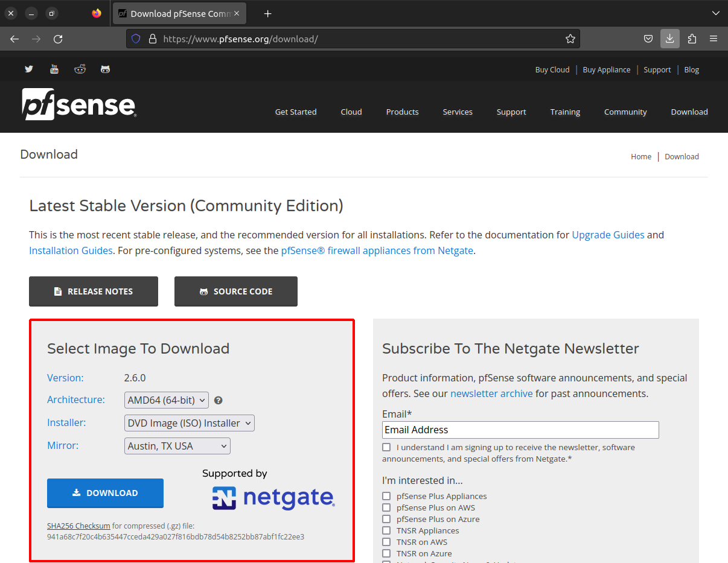Viewport: 728px width, 563px height.
Task: Open SHA256 Checksum link
Action: click(78, 526)
